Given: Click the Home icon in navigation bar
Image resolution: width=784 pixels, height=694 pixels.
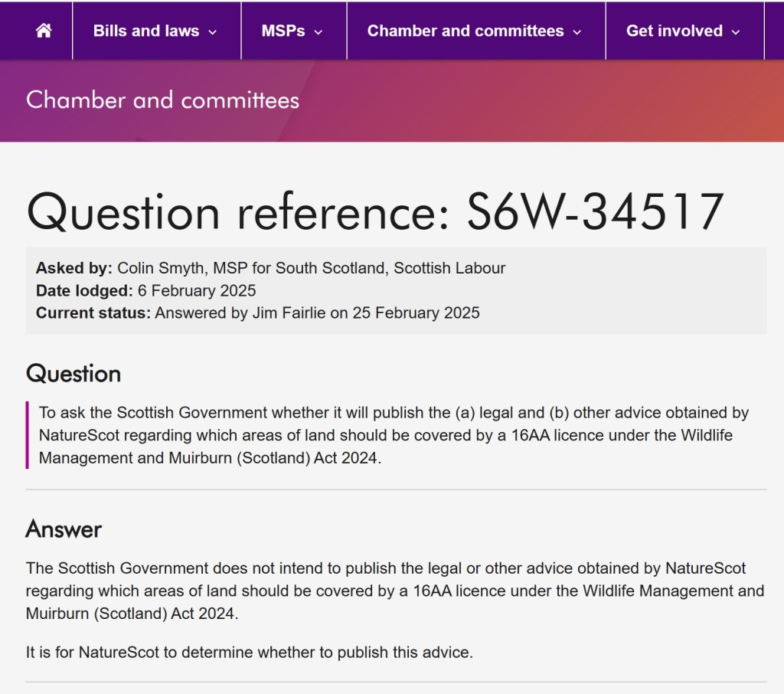Looking at the screenshot, I should point(44,31).
